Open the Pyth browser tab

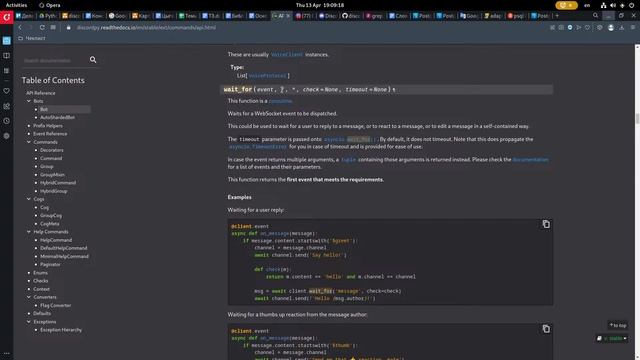48,16
